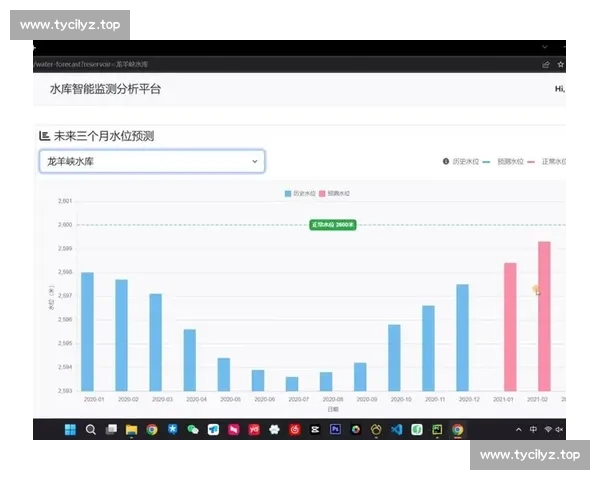600x480 pixels.
Task: Click the dropdown chevron arrow
Action: click(255, 161)
